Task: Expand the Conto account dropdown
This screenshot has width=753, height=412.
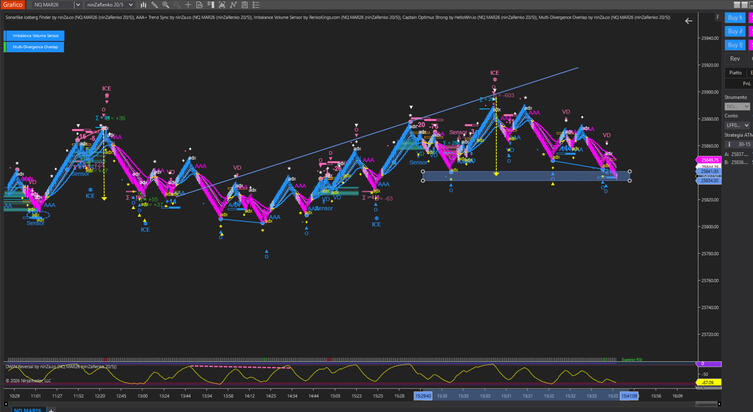Action: point(736,125)
